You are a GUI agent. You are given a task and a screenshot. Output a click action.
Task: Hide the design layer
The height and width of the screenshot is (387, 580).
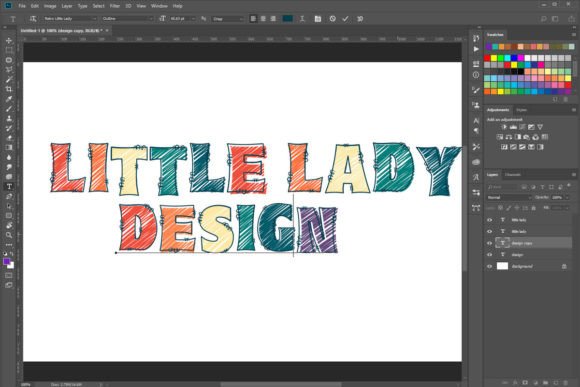pos(490,255)
